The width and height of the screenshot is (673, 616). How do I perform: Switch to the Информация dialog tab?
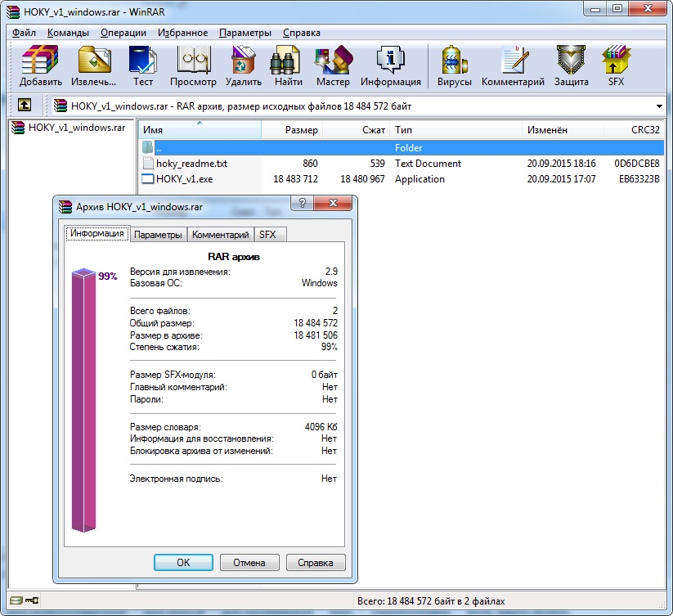coord(97,233)
